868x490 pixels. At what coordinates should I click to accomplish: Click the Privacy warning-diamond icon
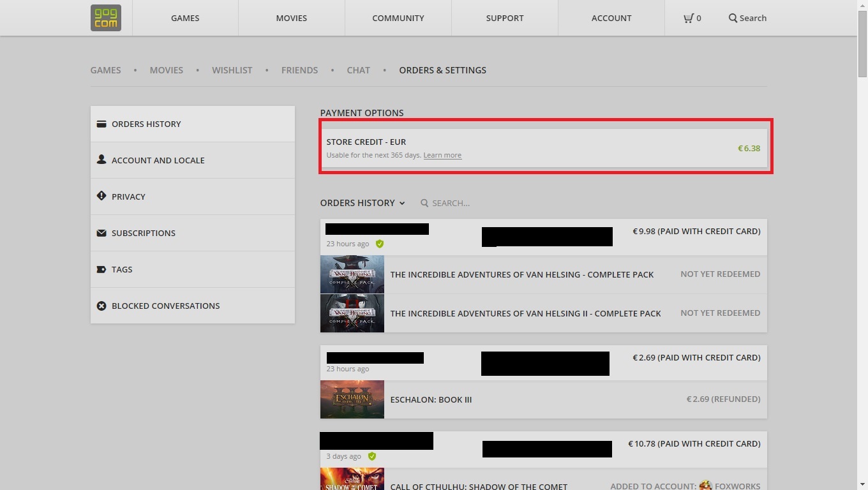tap(101, 196)
